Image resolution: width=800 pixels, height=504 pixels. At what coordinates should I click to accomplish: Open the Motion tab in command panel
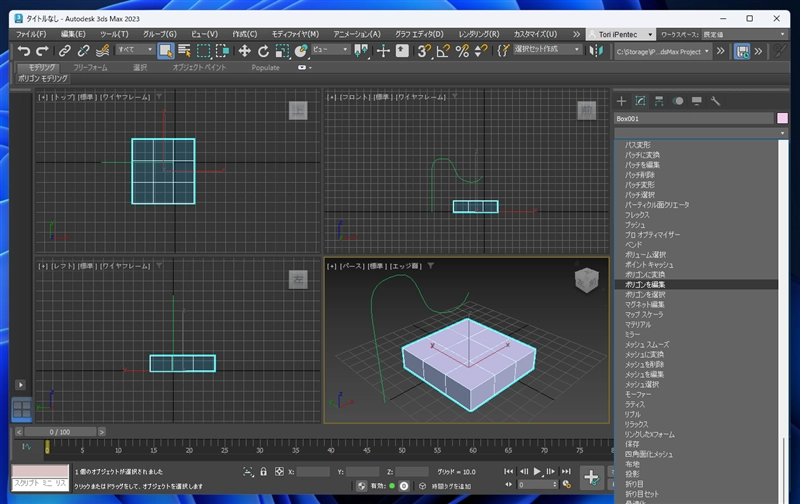click(x=678, y=101)
